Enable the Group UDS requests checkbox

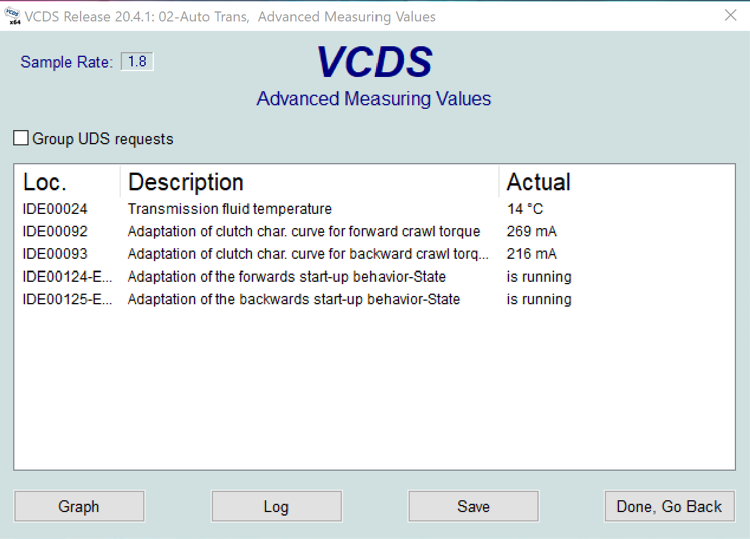(21, 138)
